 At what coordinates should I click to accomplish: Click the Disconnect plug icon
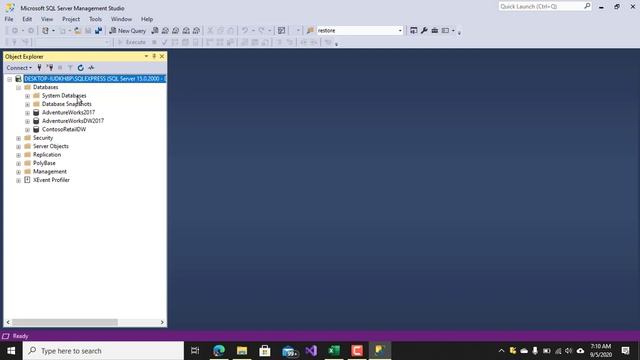50,68
